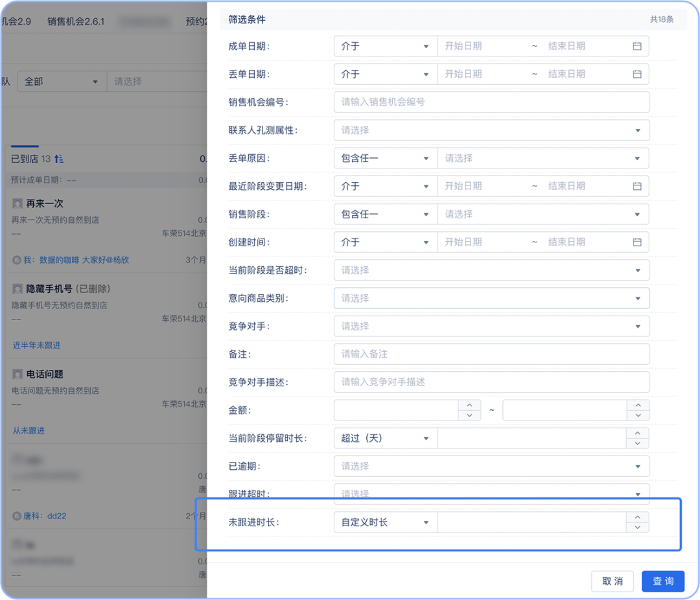Click 竞争对手描述 input field
700x600 pixels.
coord(491,382)
